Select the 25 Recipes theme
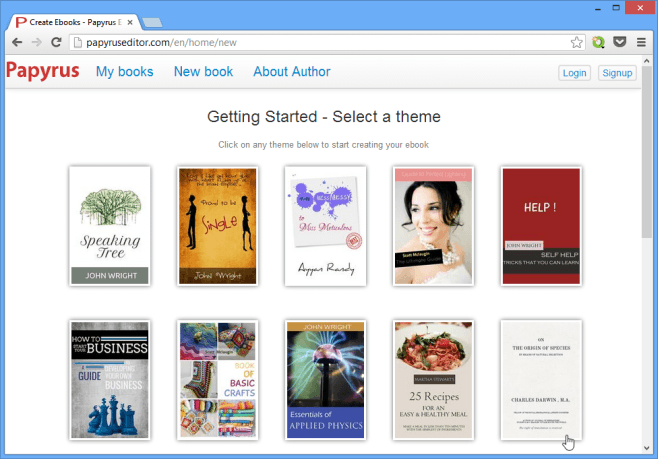This screenshot has height=459, width=658. [x=433, y=380]
